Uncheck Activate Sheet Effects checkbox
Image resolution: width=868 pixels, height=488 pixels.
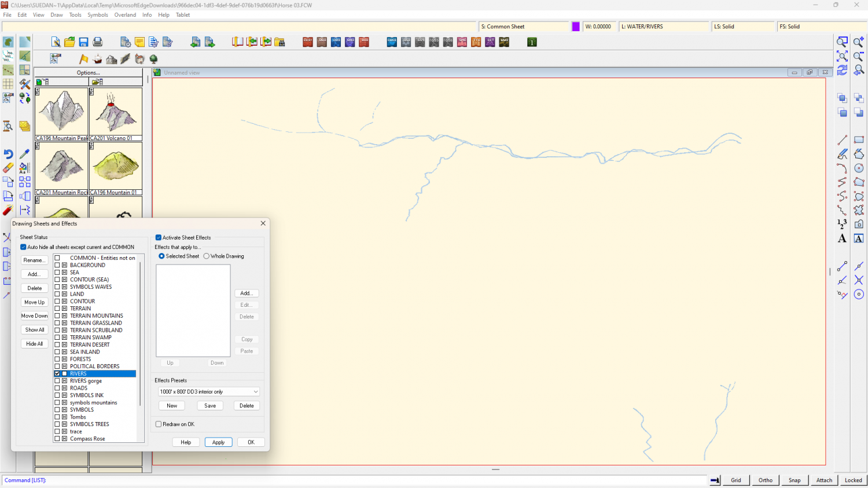tap(159, 237)
